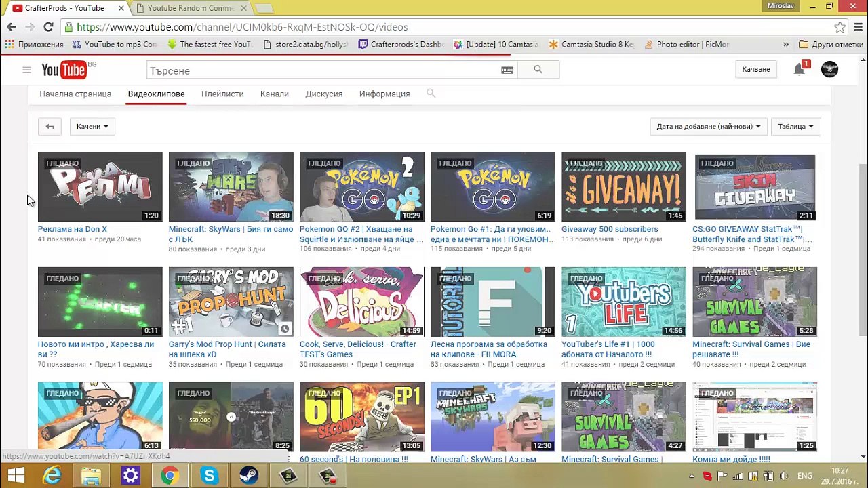Screen dimensions: 868x488
Task: Open the Други отметки bookmarks folder
Action: (x=831, y=44)
